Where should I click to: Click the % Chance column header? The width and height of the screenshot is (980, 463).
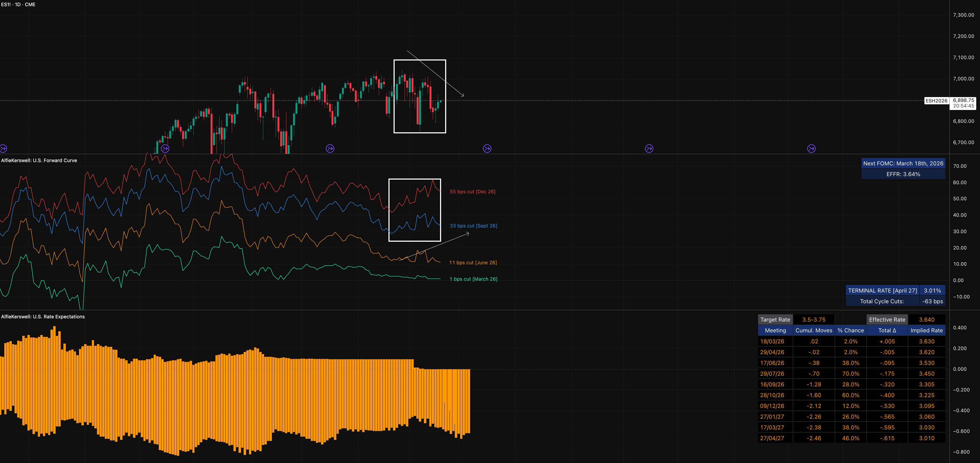(x=850, y=330)
